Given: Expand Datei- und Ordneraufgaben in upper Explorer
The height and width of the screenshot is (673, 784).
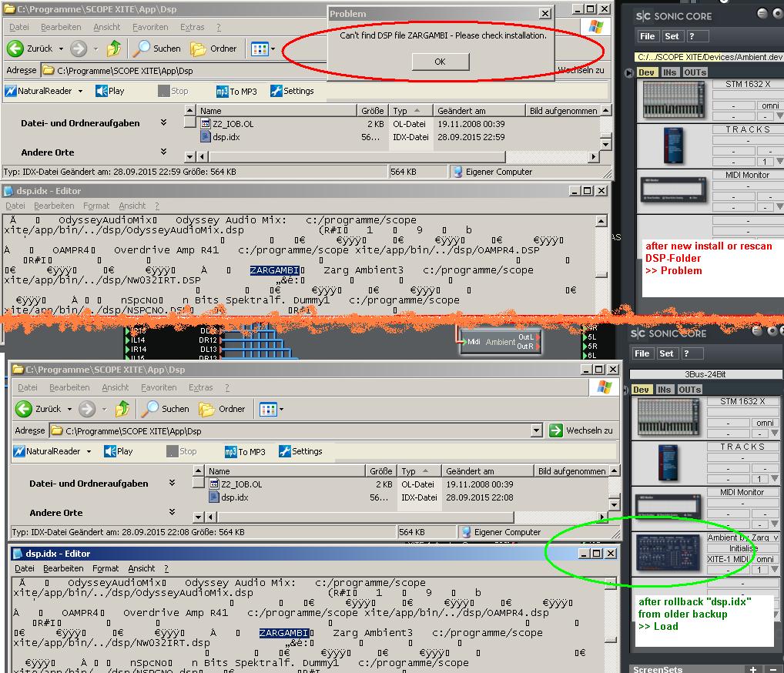Looking at the screenshot, I should tap(163, 122).
